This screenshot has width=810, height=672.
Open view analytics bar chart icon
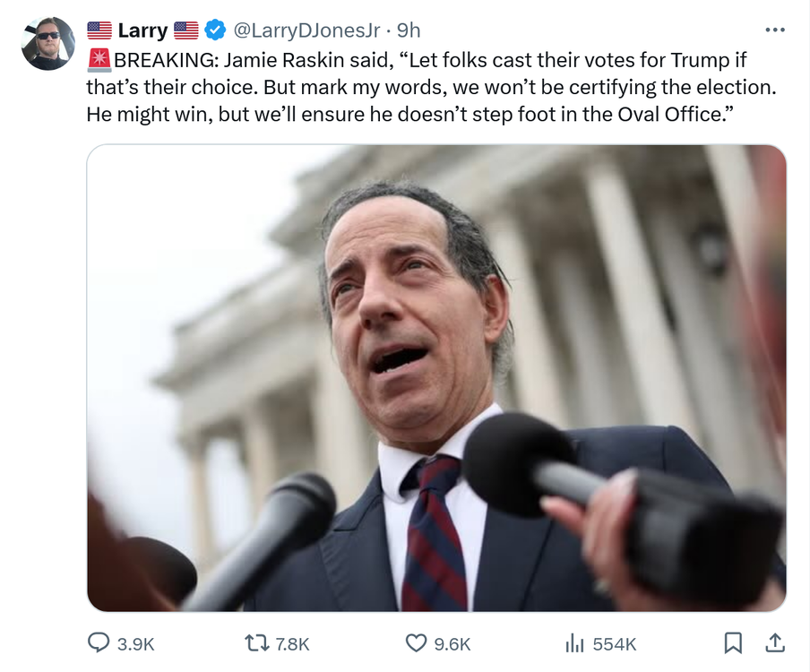[x=573, y=642]
